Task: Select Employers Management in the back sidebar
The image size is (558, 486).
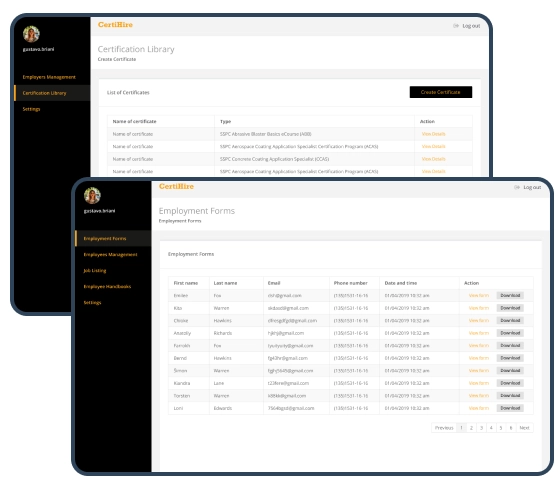Action: (x=49, y=77)
